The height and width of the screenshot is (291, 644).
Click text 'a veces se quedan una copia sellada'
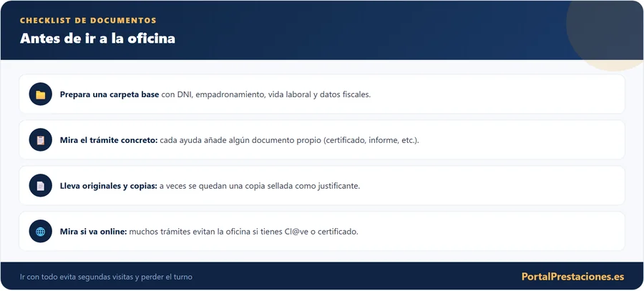tap(225, 186)
